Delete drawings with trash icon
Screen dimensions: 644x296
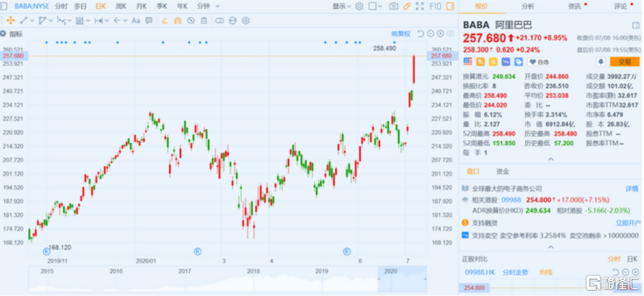[x=204, y=20]
